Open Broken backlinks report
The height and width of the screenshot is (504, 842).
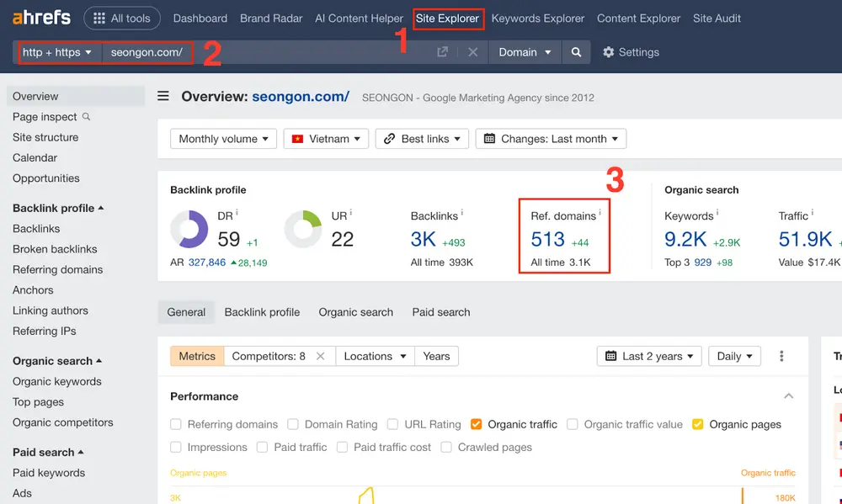pos(55,249)
